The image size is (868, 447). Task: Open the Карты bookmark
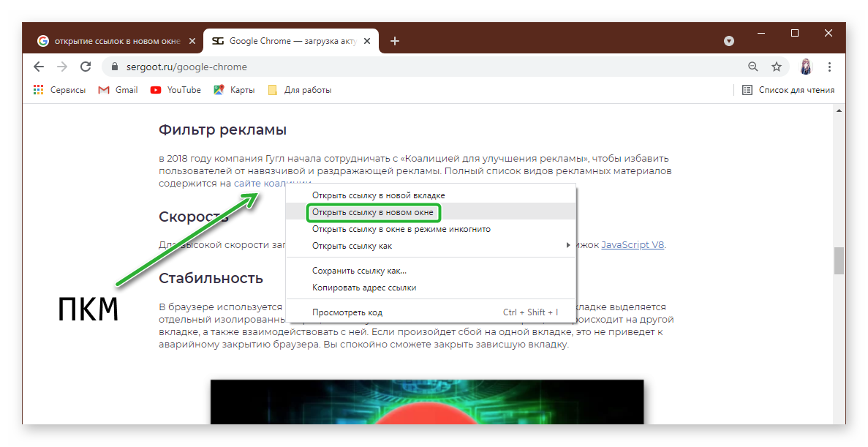tap(235, 90)
